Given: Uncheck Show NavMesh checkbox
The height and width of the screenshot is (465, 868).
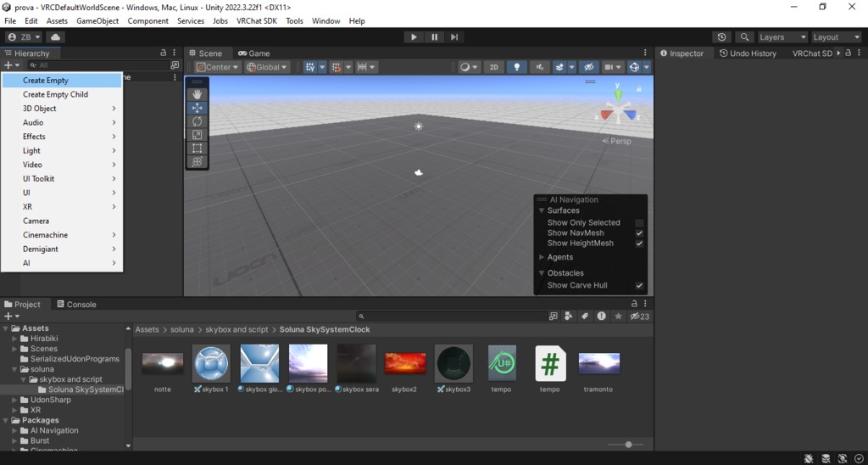Looking at the screenshot, I should click(x=639, y=233).
